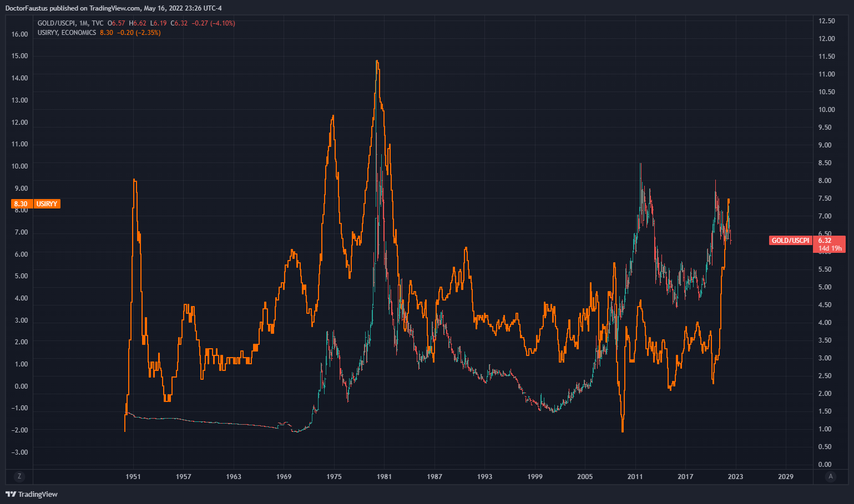
Task: Click the −0.27 (−4.10%) change in legend
Action: pos(214,23)
